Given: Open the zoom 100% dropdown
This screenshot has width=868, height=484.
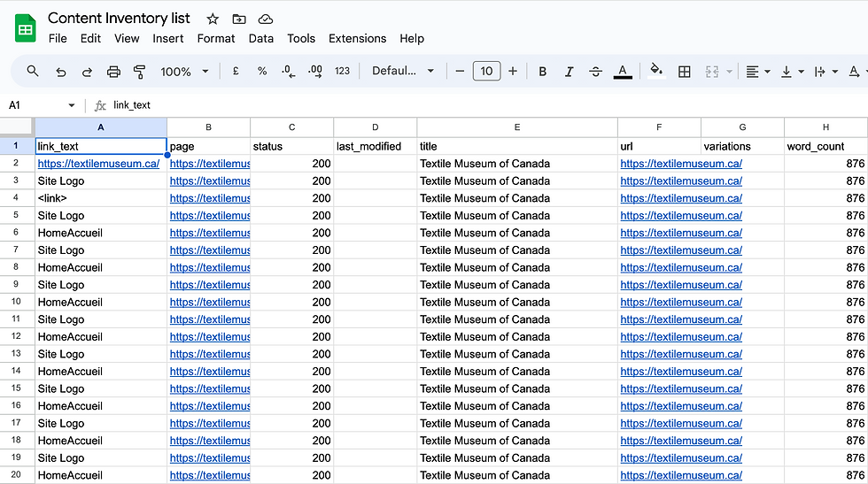Looking at the screenshot, I should 184,72.
